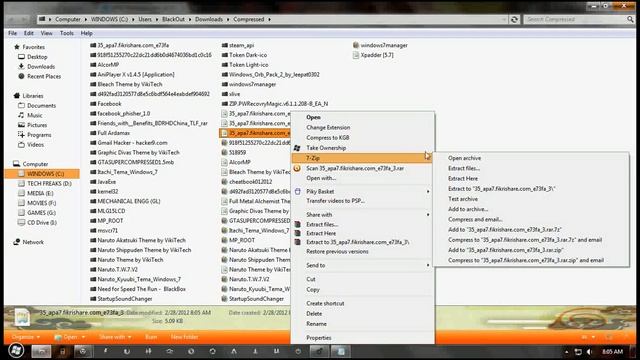Image resolution: width=640 pixels, height=360 pixels.
Task: Open Music library in sidebar
Action: tap(35, 115)
